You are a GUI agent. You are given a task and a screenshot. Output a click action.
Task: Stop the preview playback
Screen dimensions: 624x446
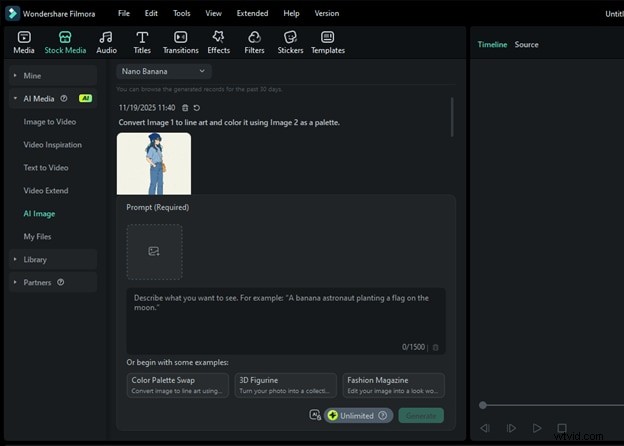[562, 428]
